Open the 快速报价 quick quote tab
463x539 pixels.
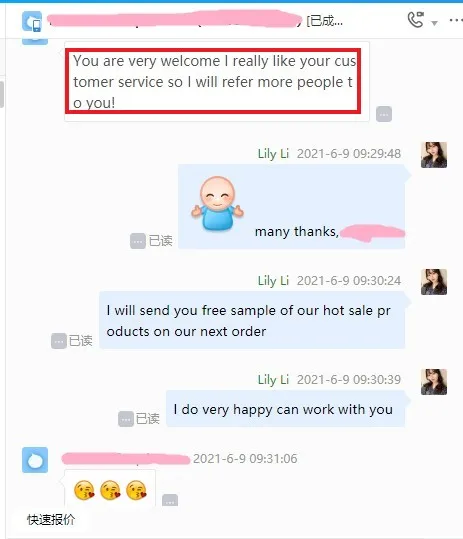coord(51,519)
